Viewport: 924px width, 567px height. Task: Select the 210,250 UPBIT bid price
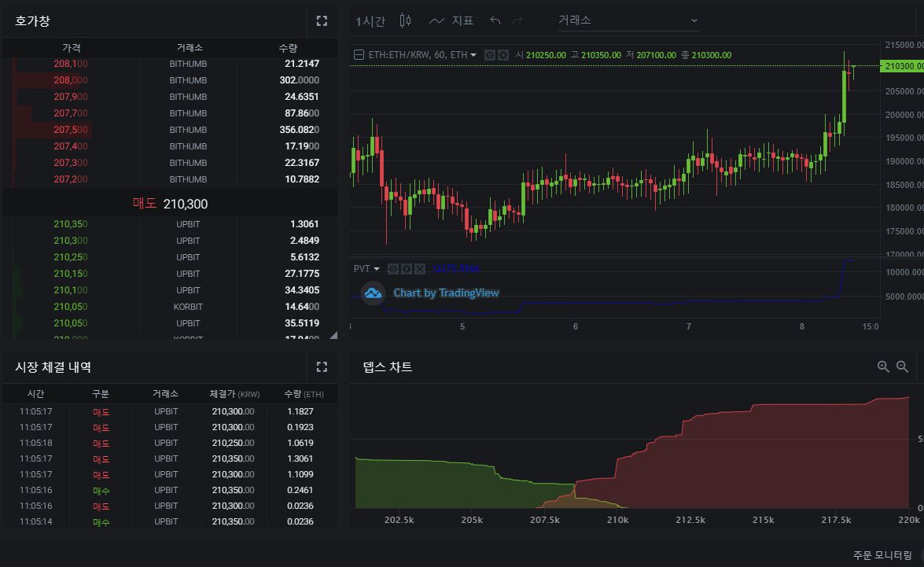(x=71, y=257)
